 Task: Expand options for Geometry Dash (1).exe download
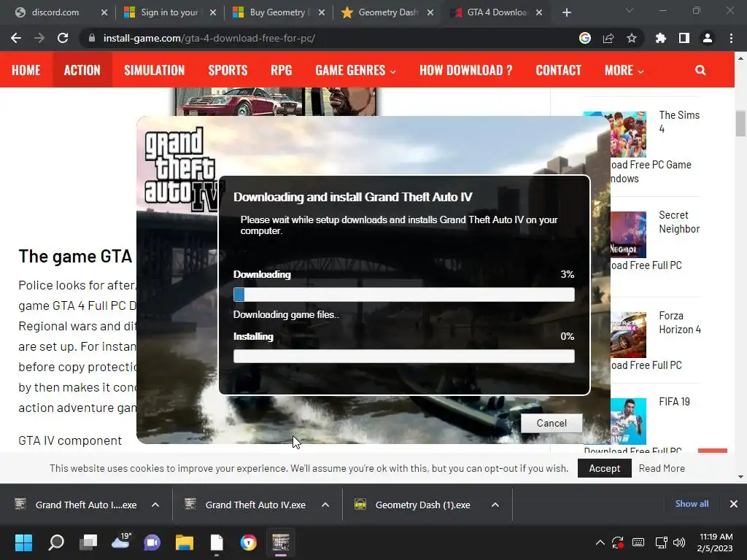[495, 505]
